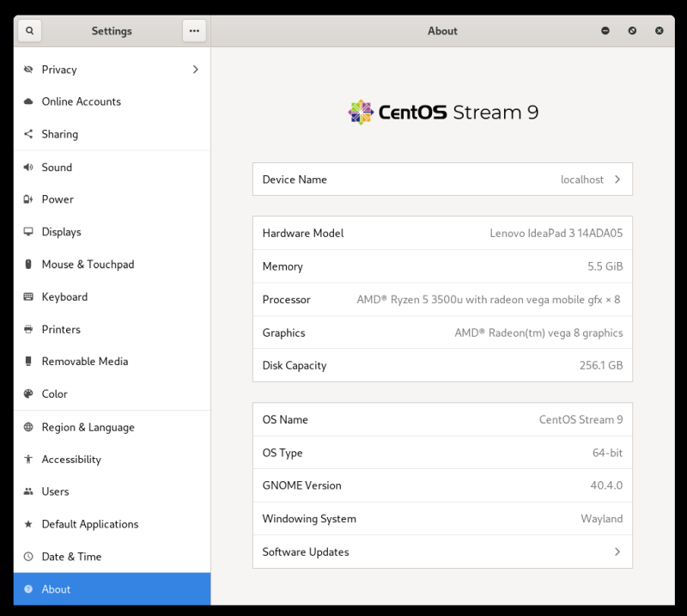Click the Memory value 5.5 GiB
This screenshot has width=687, height=616.
coord(605,266)
